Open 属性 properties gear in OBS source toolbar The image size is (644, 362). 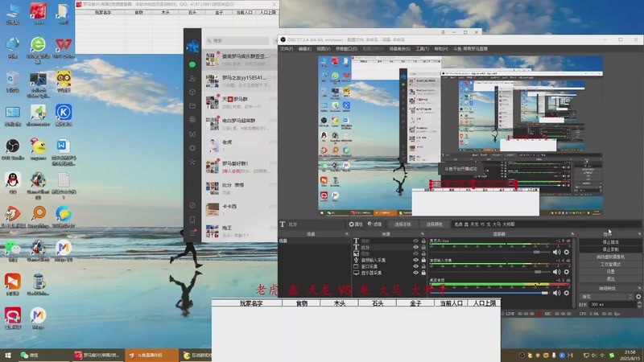[x=355, y=224]
